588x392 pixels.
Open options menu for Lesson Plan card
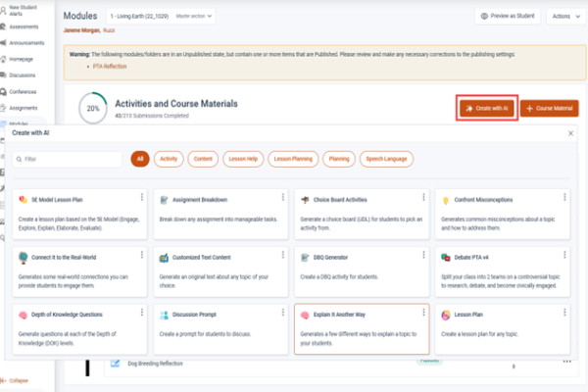coord(564,312)
